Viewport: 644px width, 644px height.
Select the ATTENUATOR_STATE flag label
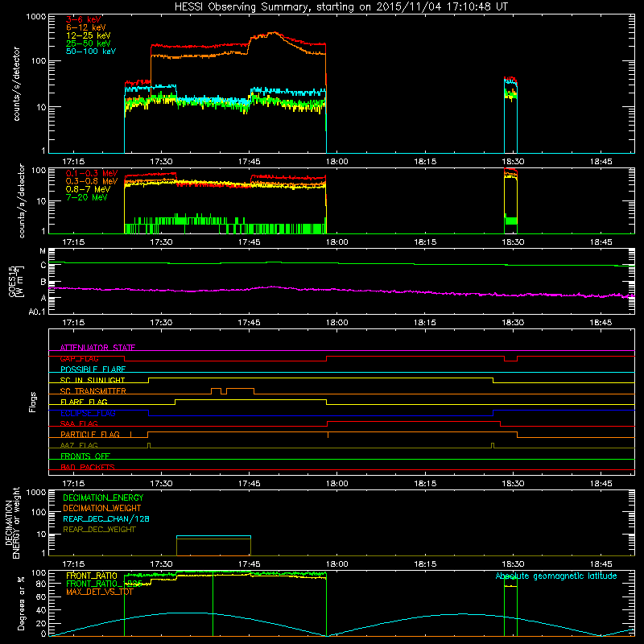point(97,348)
